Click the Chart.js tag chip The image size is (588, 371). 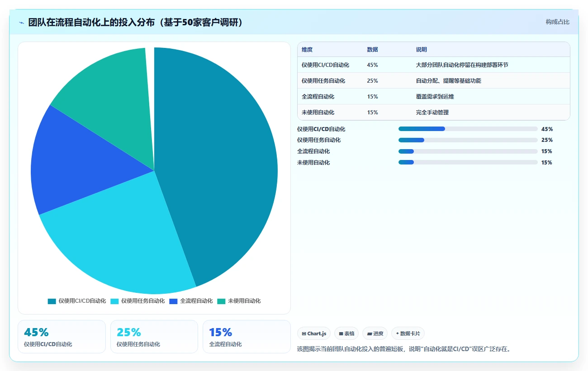(x=313, y=333)
